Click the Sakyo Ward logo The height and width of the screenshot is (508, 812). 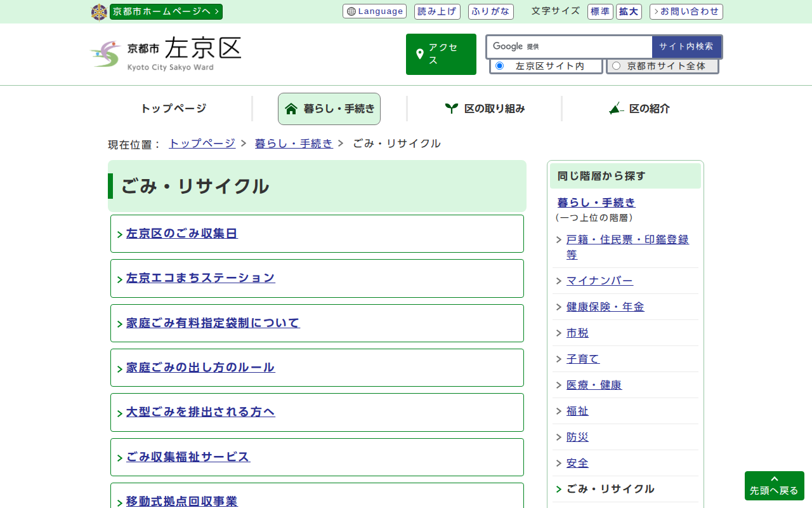point(166,54)
